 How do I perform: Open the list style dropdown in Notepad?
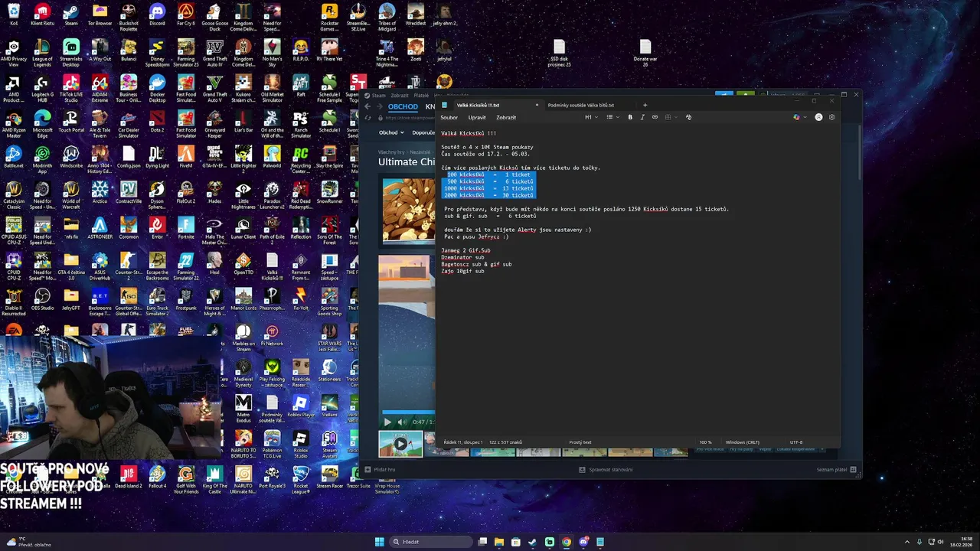[x=612, y=117]
